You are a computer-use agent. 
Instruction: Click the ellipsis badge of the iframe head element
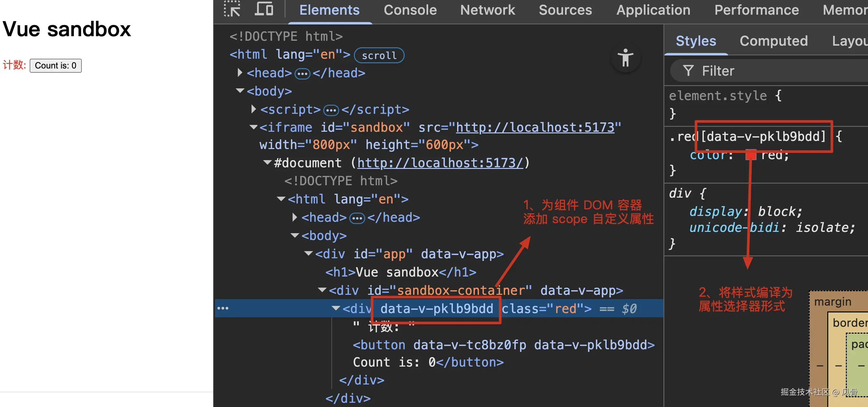point(357,218)
